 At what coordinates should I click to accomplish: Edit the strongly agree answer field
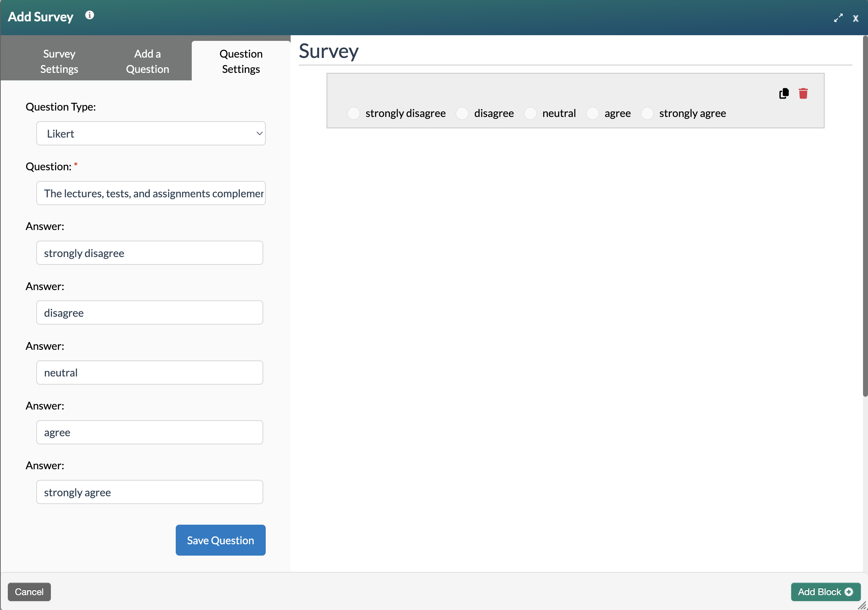[x=150, y=492]
